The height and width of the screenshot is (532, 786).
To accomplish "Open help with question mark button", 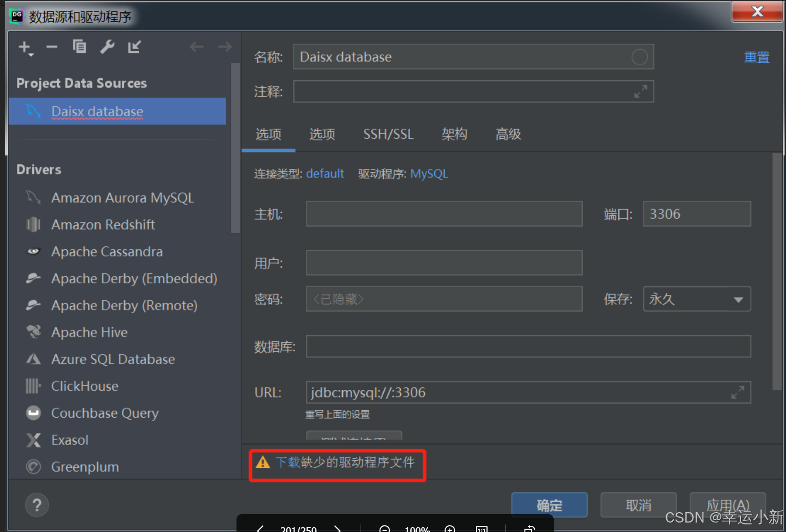I will [x=37, y=505].
